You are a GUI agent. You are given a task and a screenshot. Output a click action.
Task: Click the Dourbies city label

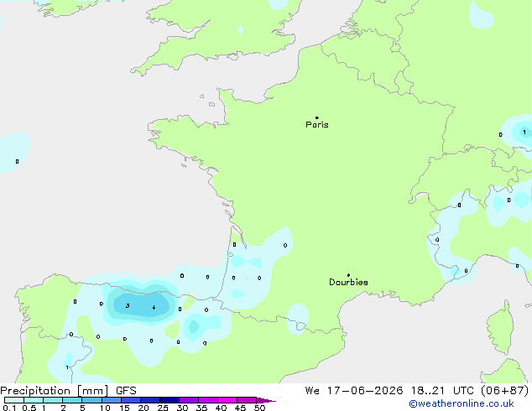348,282
